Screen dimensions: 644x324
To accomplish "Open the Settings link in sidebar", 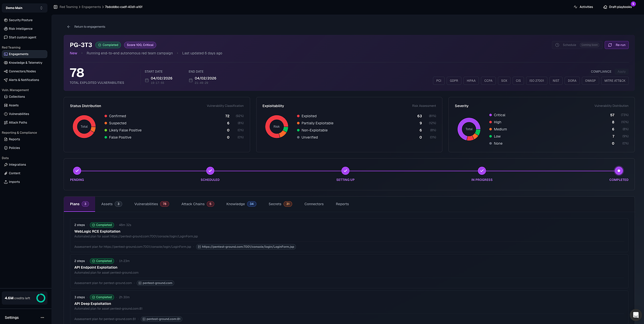I will click(12, 318).
